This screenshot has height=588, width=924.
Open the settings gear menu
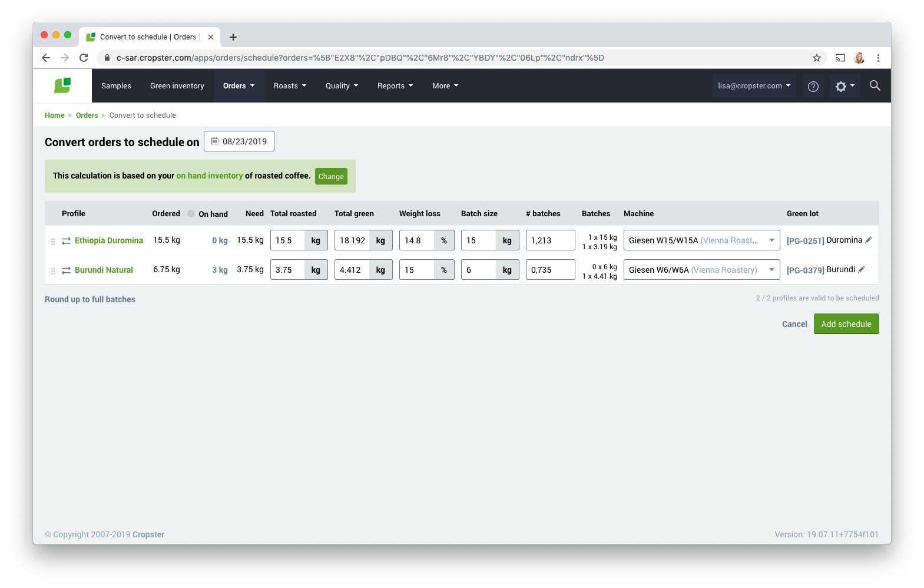click(844, 86)
